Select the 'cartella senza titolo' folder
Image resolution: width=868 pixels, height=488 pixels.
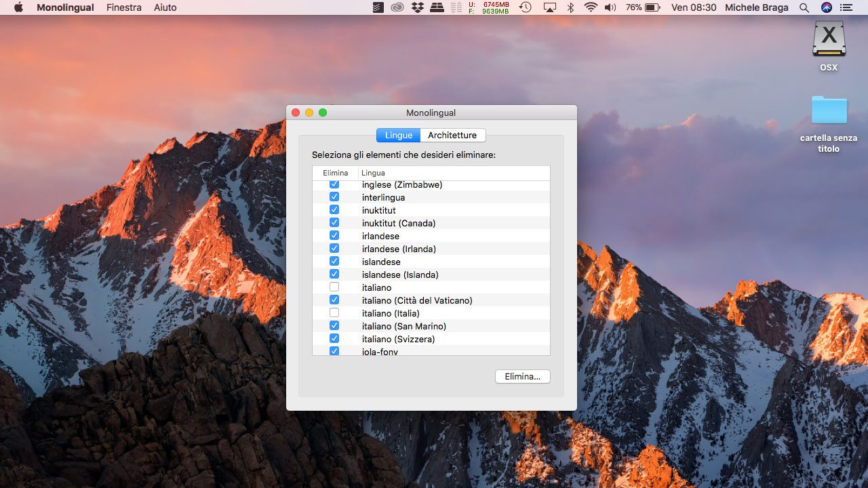[x=829, y=110]
